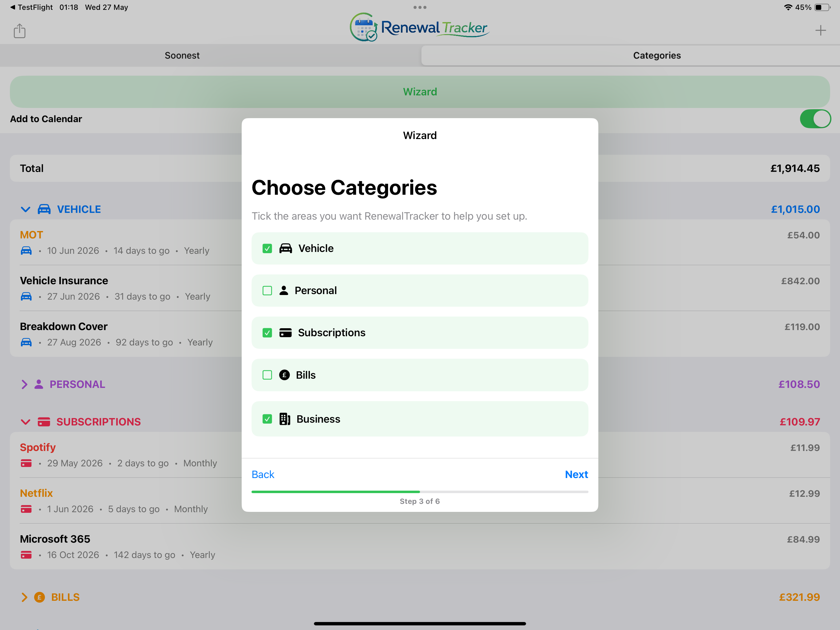Expand the BILLS section chevron
The width and height of the screenshot is (840, 630).
[x=24, y=597]
